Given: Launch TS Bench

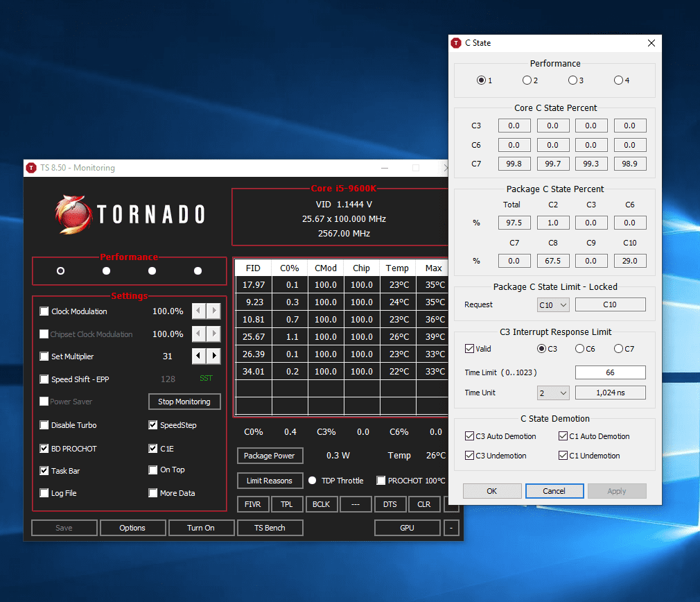Looking at the screenshot, I should point(270,528).
